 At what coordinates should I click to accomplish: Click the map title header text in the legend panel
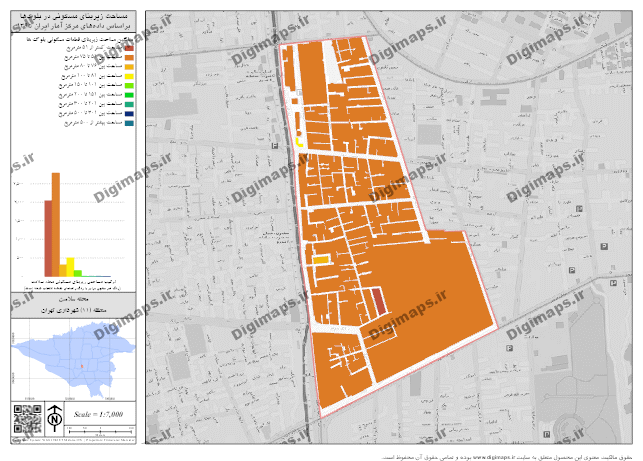(x=73, y=21)
